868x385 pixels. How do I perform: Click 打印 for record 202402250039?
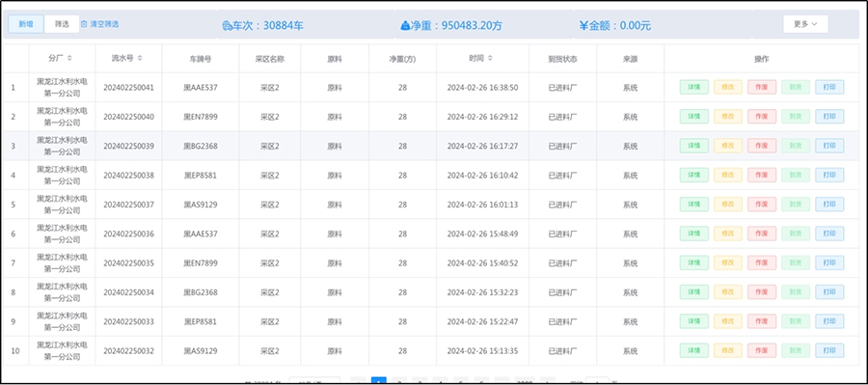(x=829, y=147)
